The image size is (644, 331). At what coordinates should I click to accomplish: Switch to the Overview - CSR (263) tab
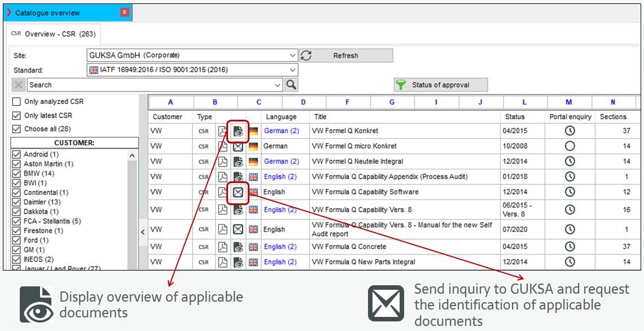pos(54,34)
